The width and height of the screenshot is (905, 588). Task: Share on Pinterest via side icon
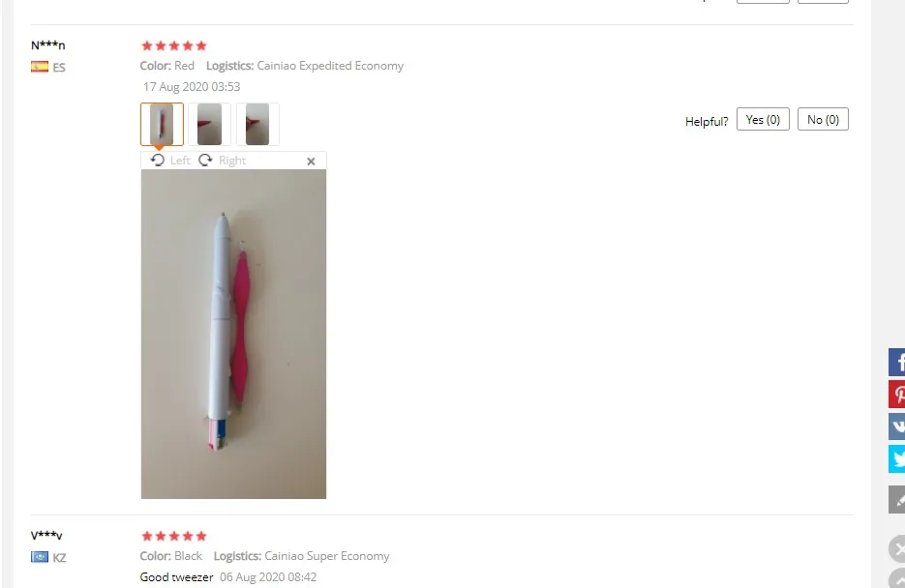pyautogui.click(x=897, y=395)
